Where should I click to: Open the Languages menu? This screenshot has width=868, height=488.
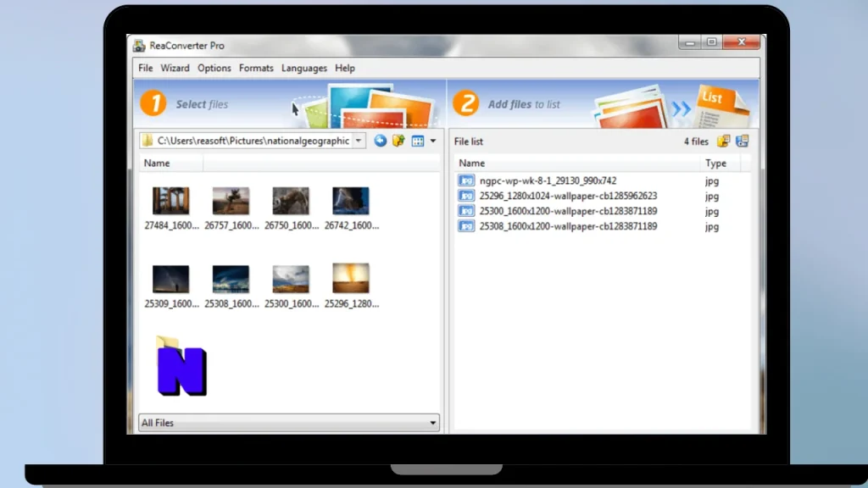coord(304,68)
